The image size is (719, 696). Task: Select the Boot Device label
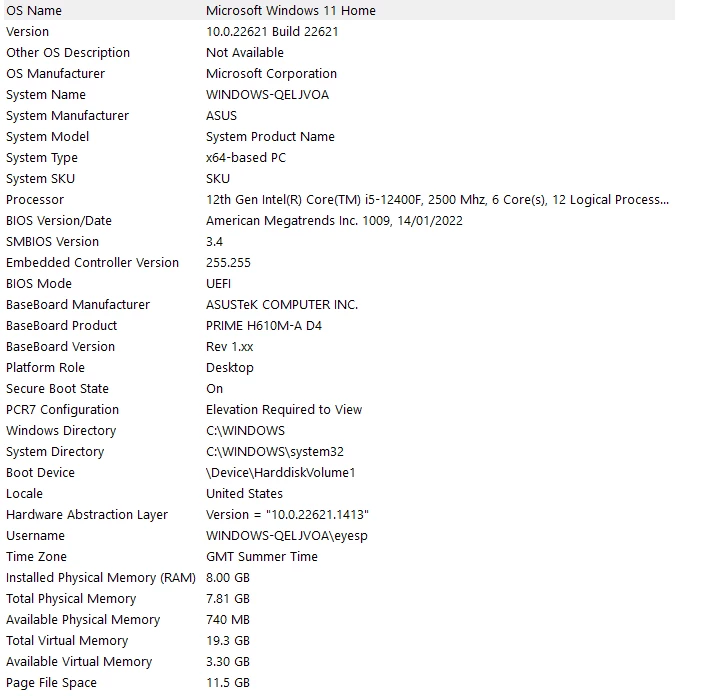tap(40, 473)
